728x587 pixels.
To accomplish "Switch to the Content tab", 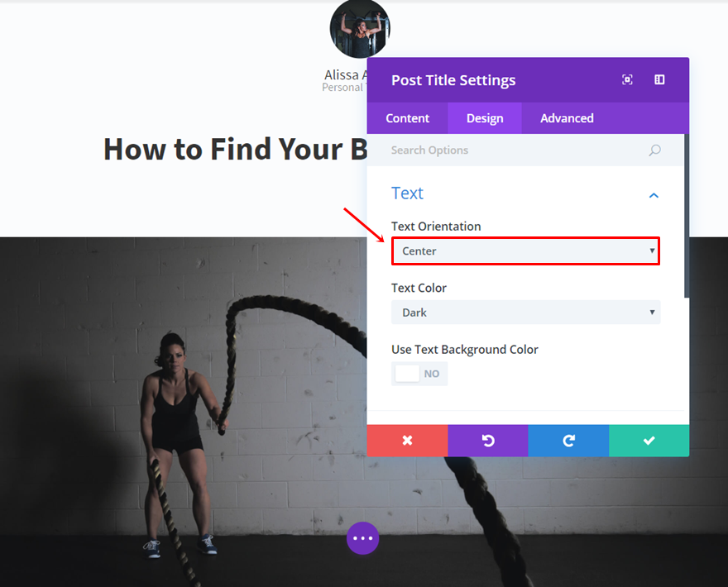I will [407, 118].
